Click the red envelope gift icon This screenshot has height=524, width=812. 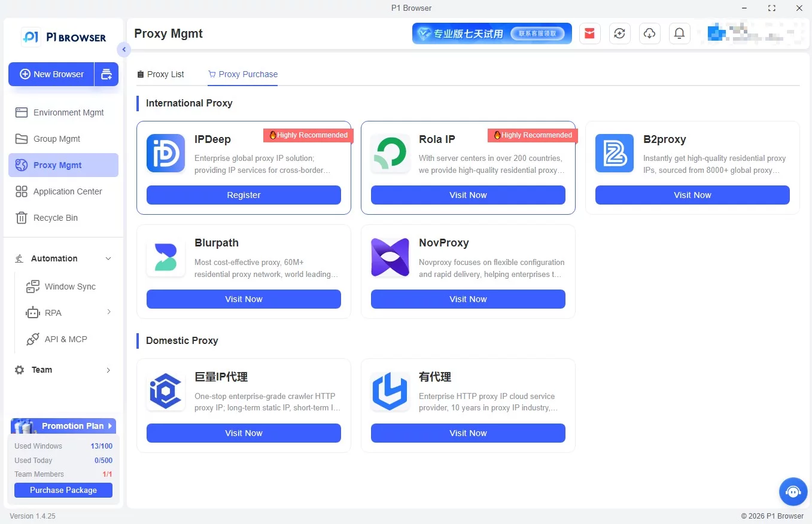click(x=589, y=33)
